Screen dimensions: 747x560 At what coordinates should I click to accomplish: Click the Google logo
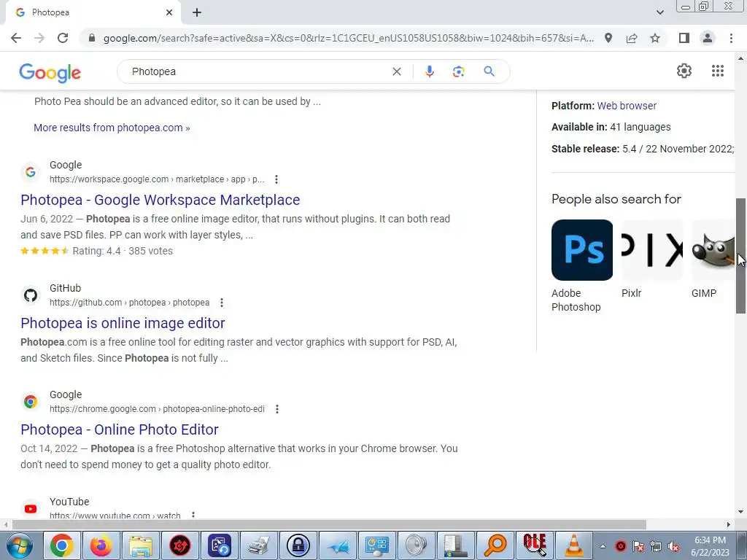click(x=50, y=72)
